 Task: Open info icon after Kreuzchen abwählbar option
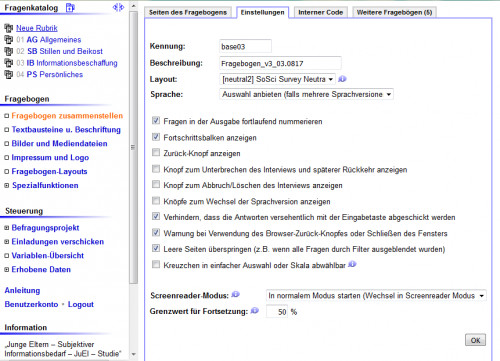(352, 264)
